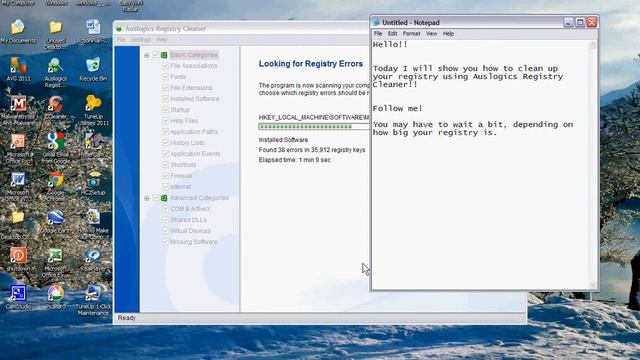
Task: Open the File menu in Auslogics
Action: (x=121, y=40)
